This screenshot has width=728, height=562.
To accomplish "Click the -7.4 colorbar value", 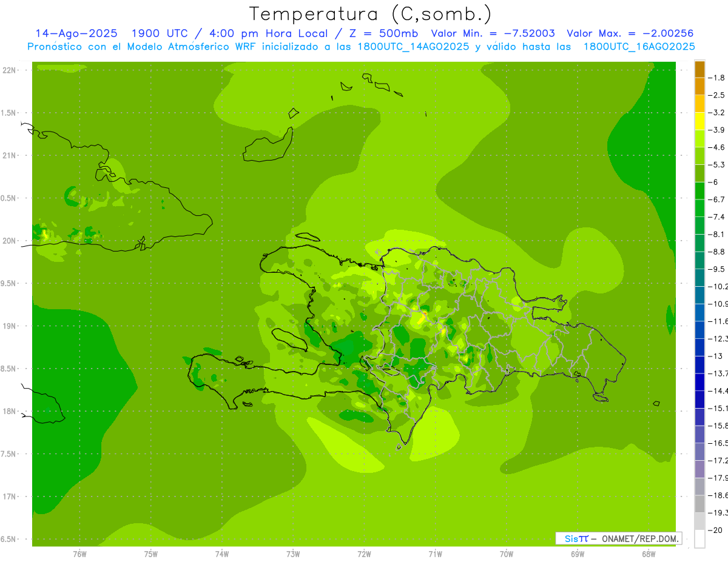I will pyautogui.click(x=718, y=217).
